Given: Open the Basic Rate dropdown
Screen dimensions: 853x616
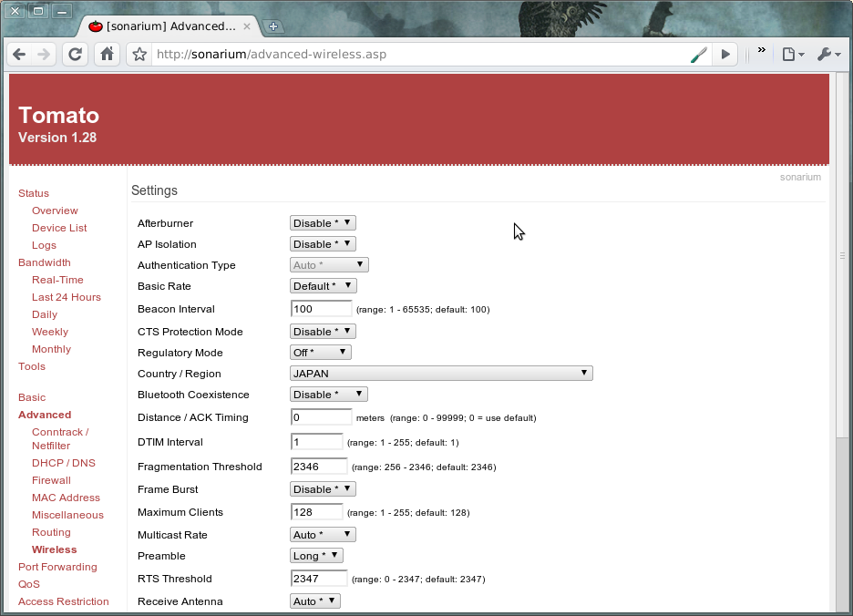Looking at the screenshot, I should 324,286.
